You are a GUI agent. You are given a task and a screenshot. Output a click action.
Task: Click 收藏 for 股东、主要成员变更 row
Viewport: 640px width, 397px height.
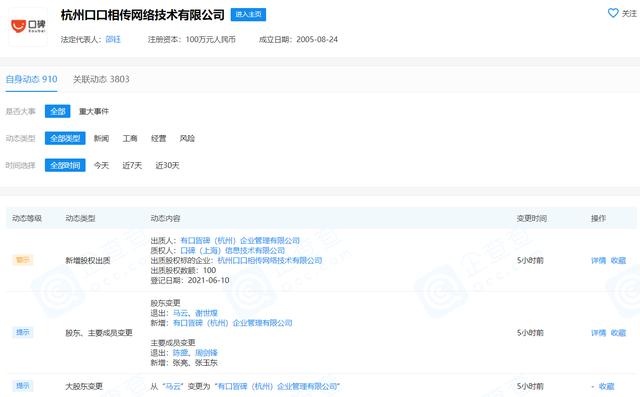coord(618,333)
